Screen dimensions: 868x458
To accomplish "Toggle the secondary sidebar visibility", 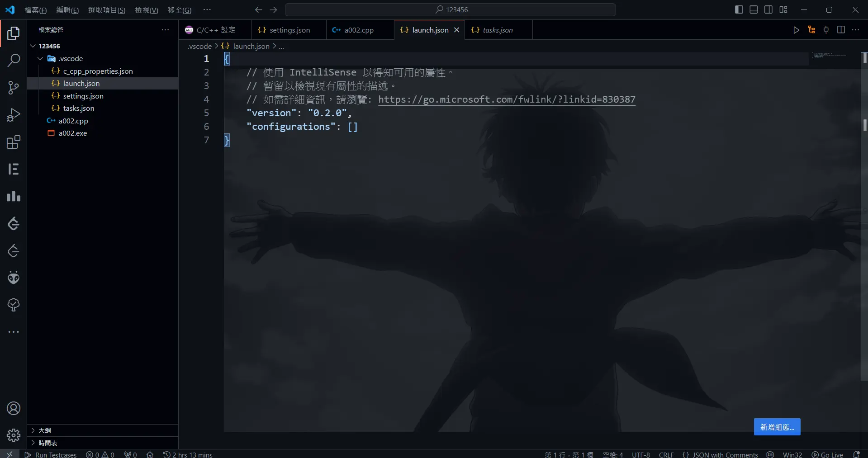I will click(768, 9).
